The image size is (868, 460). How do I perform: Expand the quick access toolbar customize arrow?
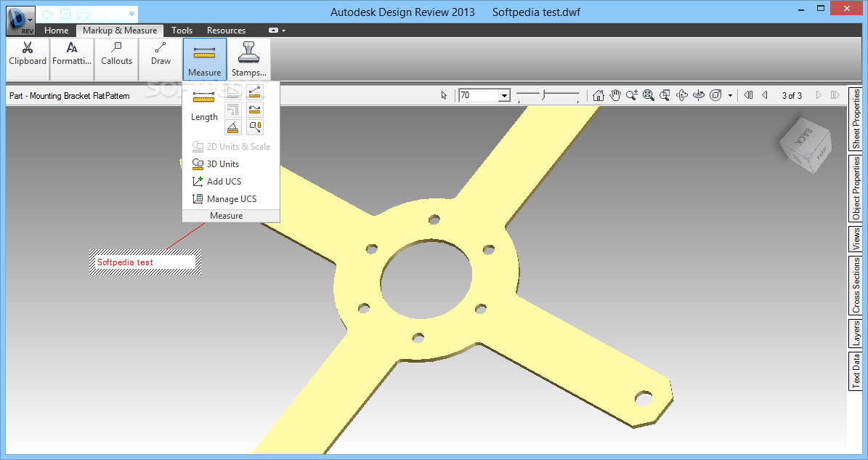click(131, 14)
